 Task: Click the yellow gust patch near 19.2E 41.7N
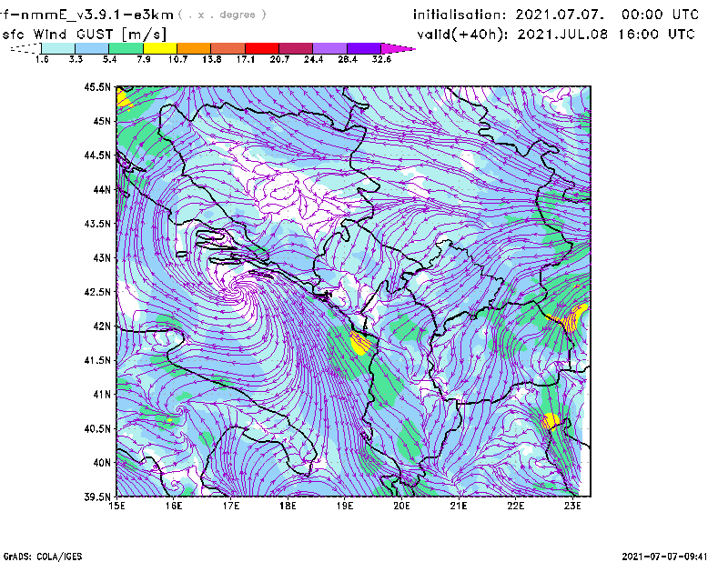tap(359, 344)
